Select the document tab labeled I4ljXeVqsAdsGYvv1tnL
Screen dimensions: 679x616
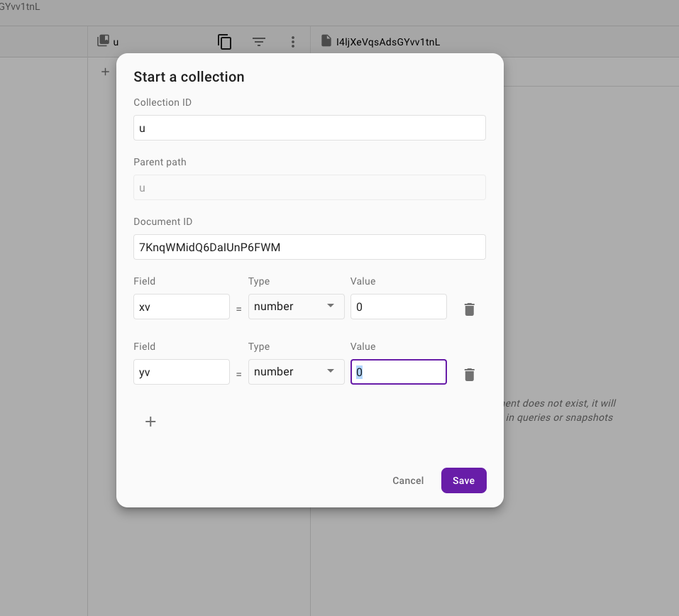click(387, 42)
